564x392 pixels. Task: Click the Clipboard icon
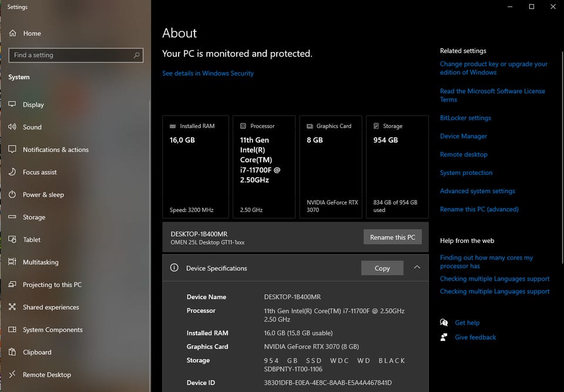pyautogui.click(x=12, y=352)
